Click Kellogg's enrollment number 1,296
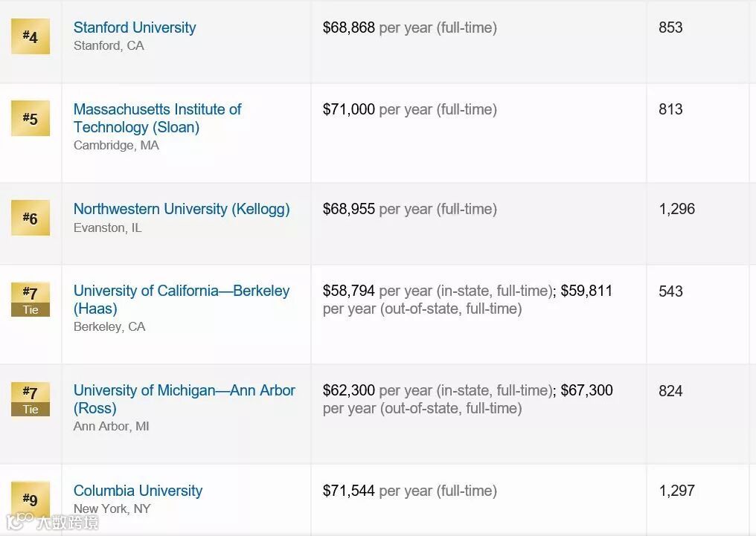756x536 pixels. (x=676, y=209)
